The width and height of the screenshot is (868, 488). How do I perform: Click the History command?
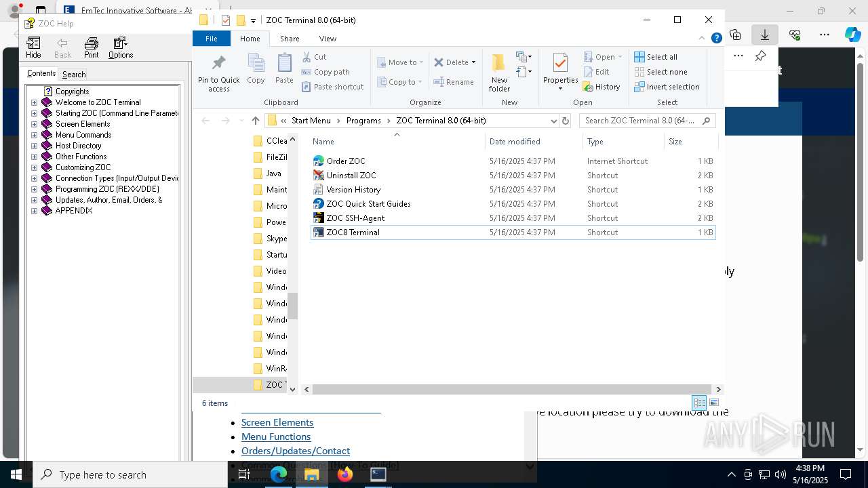pos(601,87)
